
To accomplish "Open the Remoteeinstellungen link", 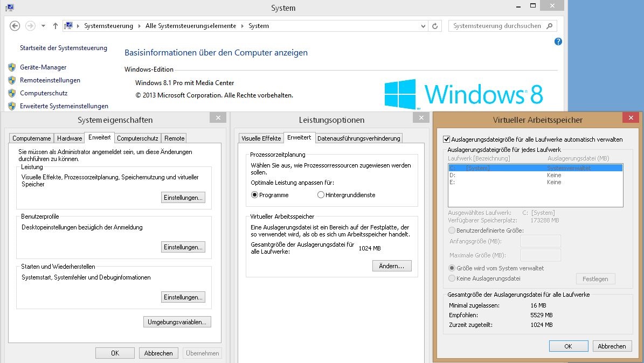I will coord(50,80).
